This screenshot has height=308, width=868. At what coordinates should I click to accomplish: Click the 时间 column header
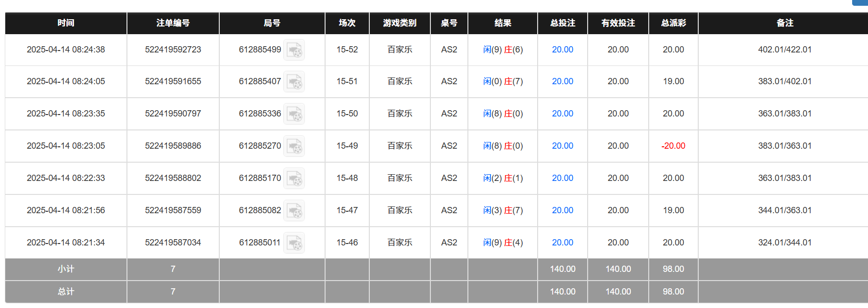[66, 23]
